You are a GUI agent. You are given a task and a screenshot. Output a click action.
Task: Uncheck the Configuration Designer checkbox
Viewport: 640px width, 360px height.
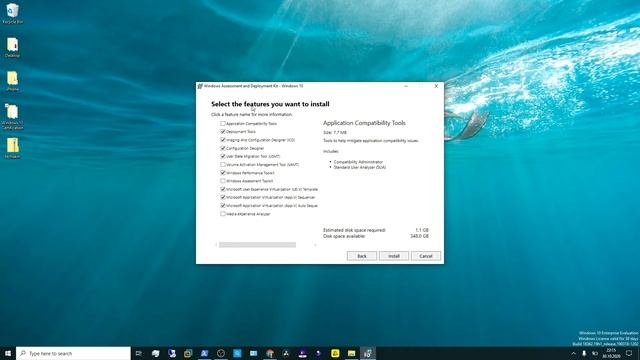(x=223, y=148)
